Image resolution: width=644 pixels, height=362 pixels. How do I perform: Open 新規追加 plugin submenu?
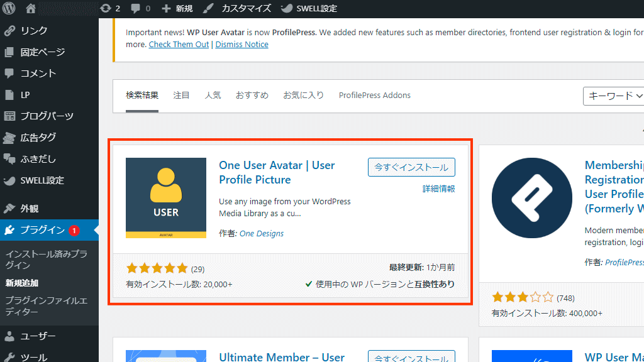coord(22,283)
